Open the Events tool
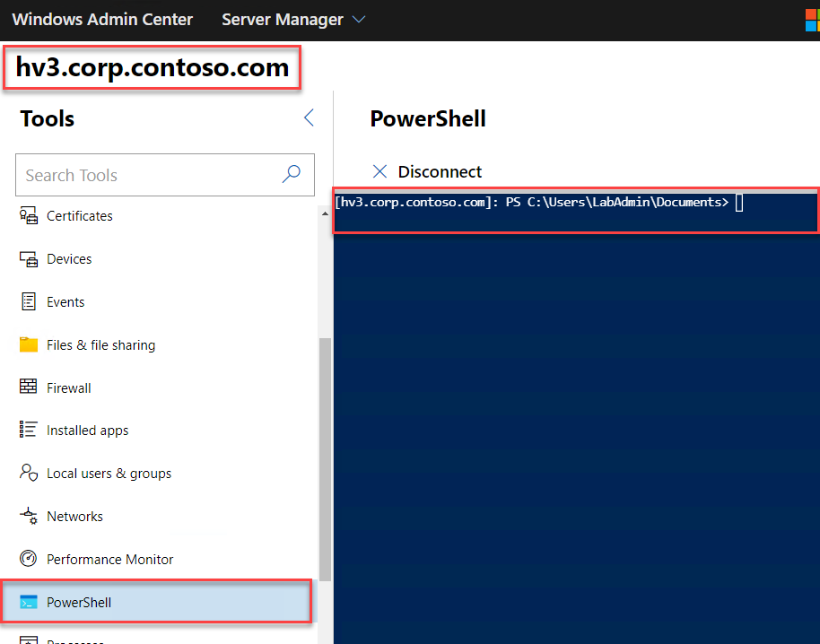The height and width of the screenshot is (644, 820). click(x=159, y=301)
